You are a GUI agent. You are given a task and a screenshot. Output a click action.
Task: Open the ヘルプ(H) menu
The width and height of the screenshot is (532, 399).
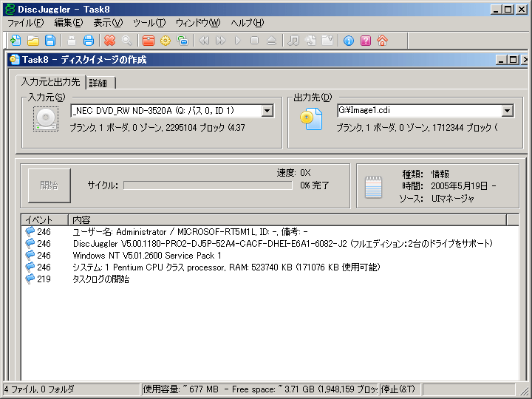tap(248, 23)
